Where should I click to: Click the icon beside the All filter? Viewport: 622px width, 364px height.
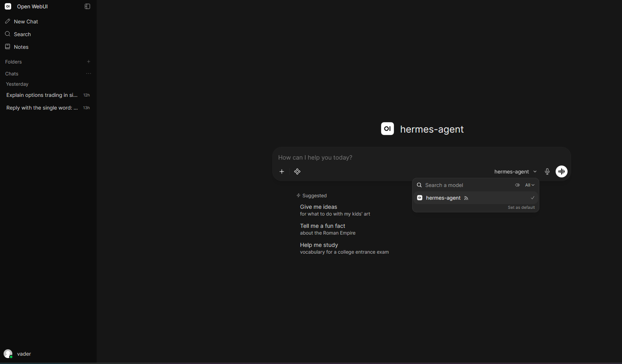pos(517,185)
